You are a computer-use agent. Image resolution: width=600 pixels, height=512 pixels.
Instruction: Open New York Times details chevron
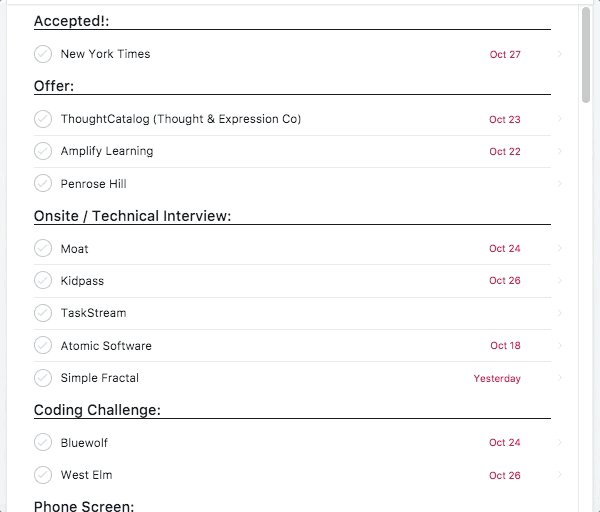pyautogui.click(x=560, y=54)
